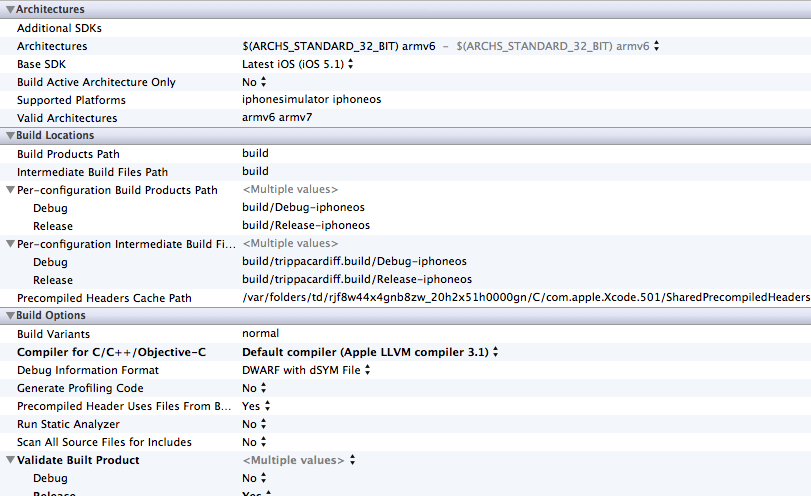The width and height of the screenshot is (811, 496).
Task: Collapse Per-configuration Build Products Path row
Action: pos(10,190)
